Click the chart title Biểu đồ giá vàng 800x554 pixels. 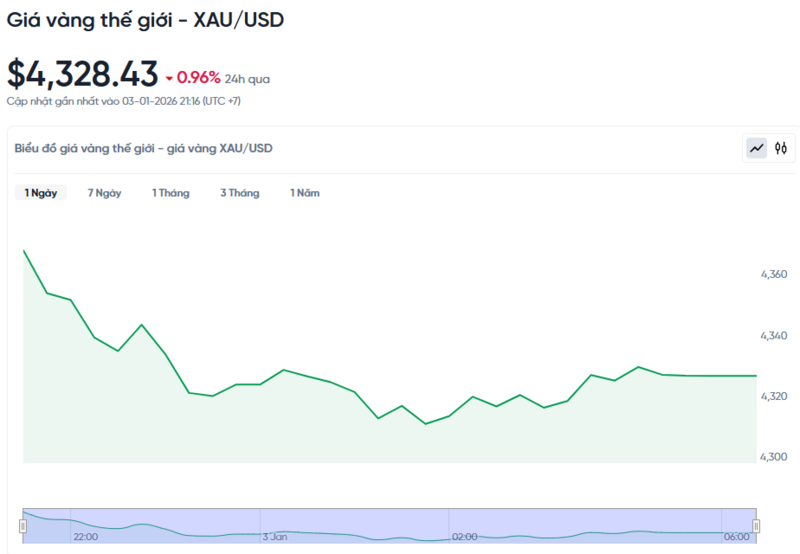point(143,148)
